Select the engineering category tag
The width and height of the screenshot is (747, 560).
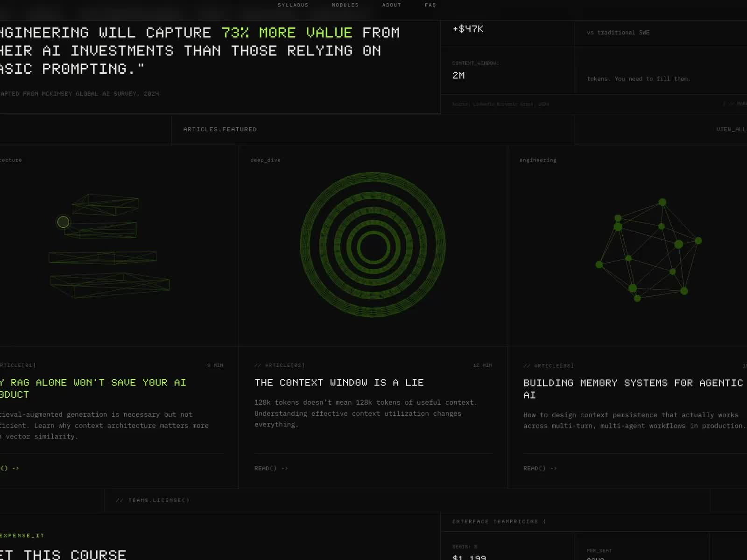click(x=538, y=160)
